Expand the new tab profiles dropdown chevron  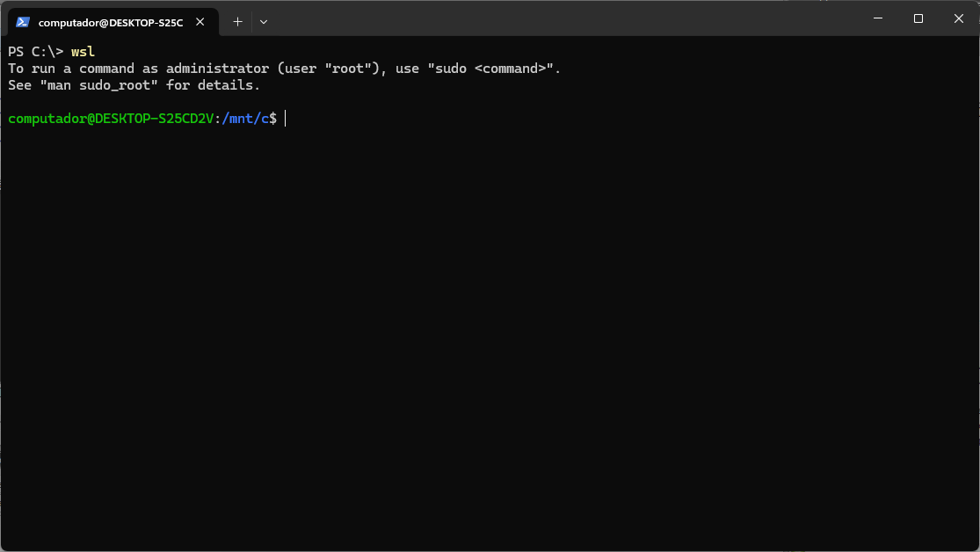pos(264,21)
